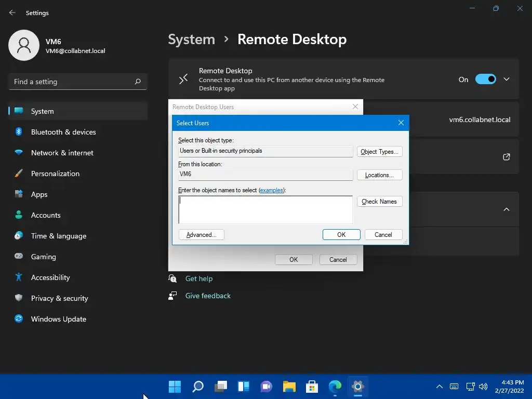This screenshot has width=532, height=399.
Task: Open the clock and date flyout
Action: tap(509, 387)
